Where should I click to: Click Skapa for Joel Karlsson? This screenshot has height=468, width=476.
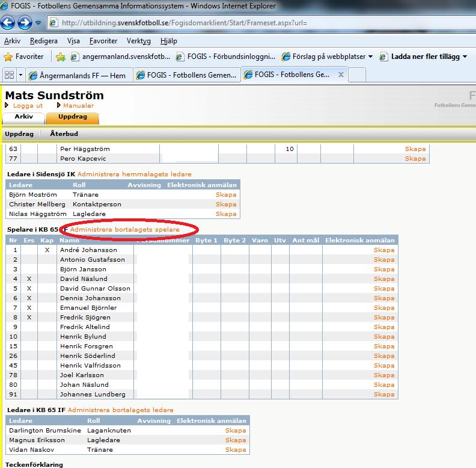tap(384, 375)
